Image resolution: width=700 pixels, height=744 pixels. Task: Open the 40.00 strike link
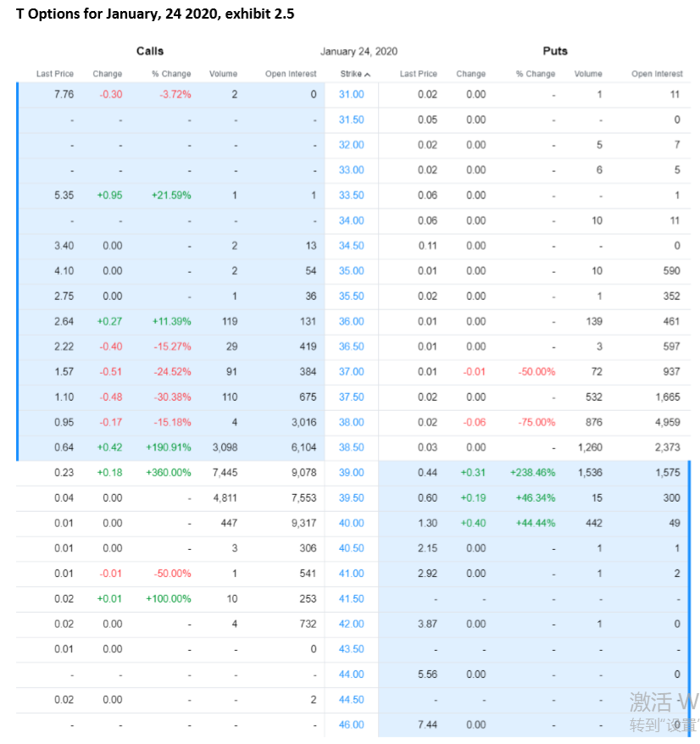point(350,523)
